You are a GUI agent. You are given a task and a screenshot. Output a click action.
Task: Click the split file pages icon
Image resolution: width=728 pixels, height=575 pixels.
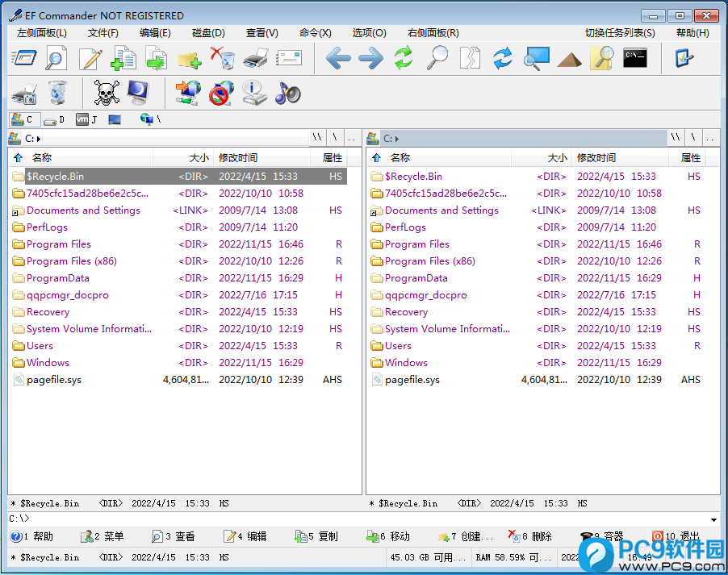pos(470,59)
